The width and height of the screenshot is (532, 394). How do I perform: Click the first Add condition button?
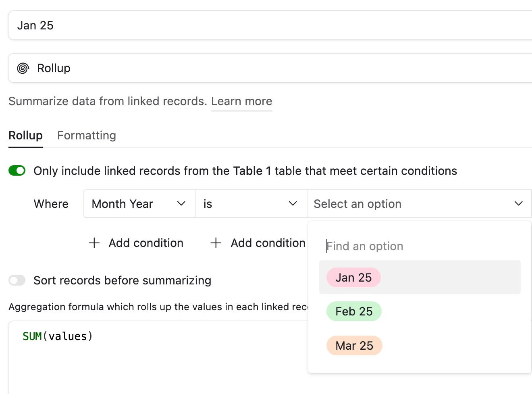(x=136, y=243)
